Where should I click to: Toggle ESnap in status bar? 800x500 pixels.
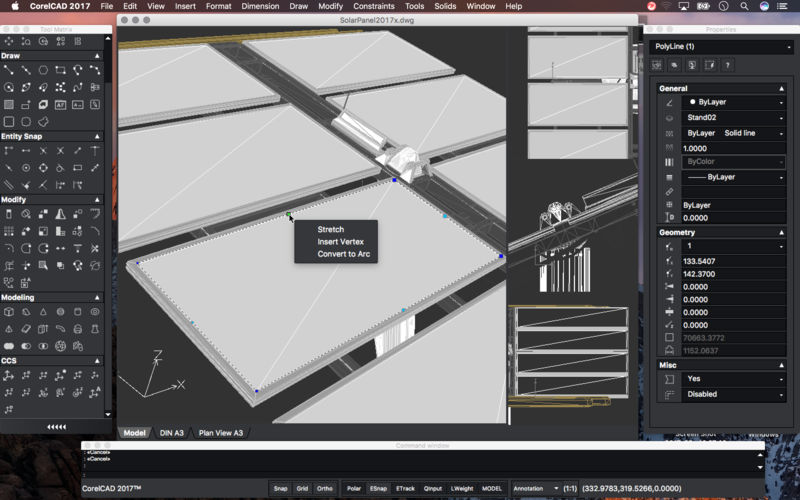click(378, 488)
